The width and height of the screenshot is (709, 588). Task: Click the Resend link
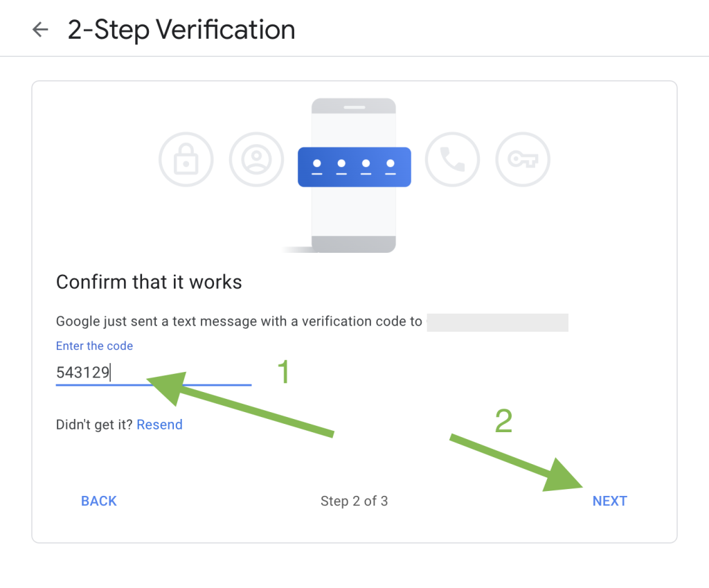pos(159,424)
